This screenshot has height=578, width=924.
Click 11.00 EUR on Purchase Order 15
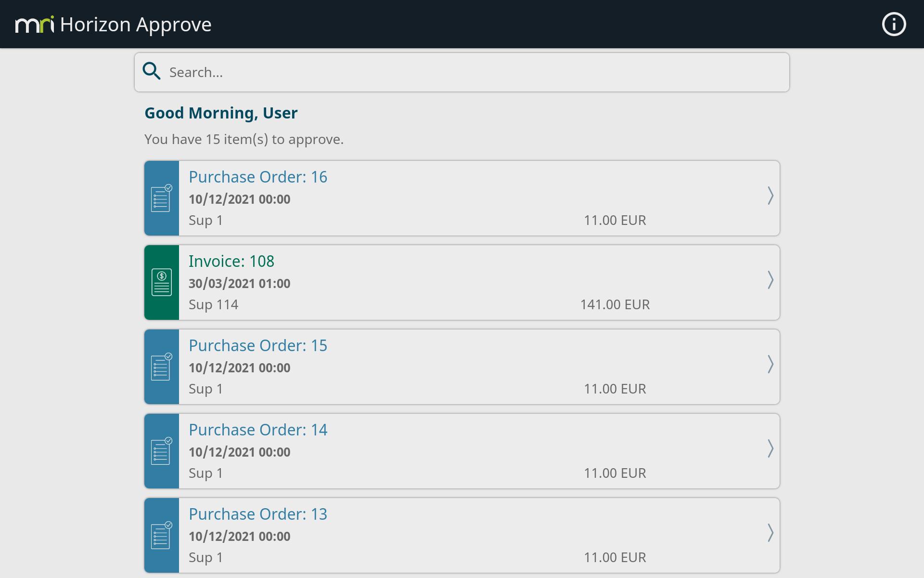click(x=615, y=389)
